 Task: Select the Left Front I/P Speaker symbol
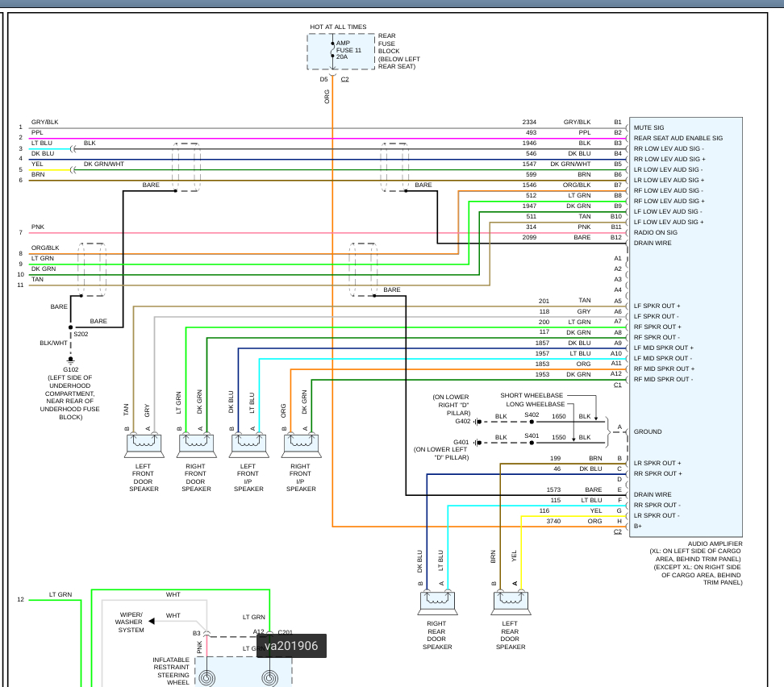pos(248,443)
